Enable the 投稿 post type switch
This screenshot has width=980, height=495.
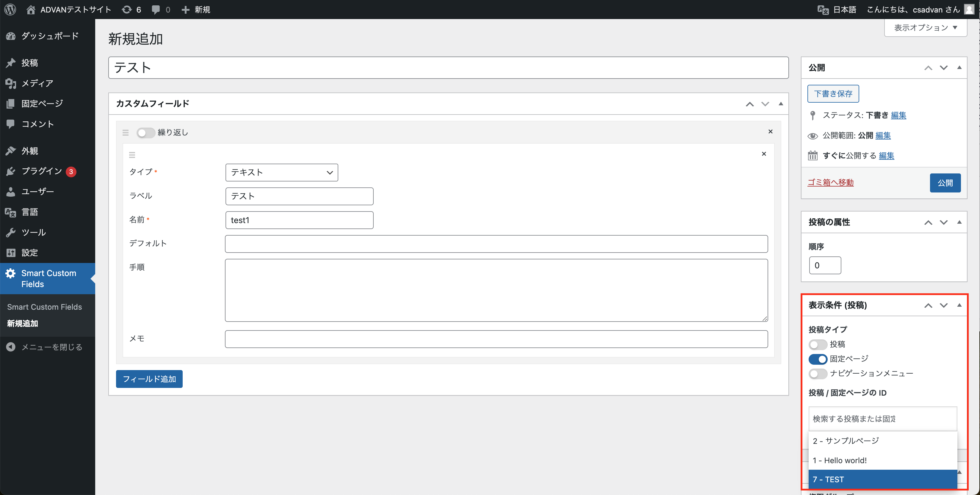click(x=818, y=345)
